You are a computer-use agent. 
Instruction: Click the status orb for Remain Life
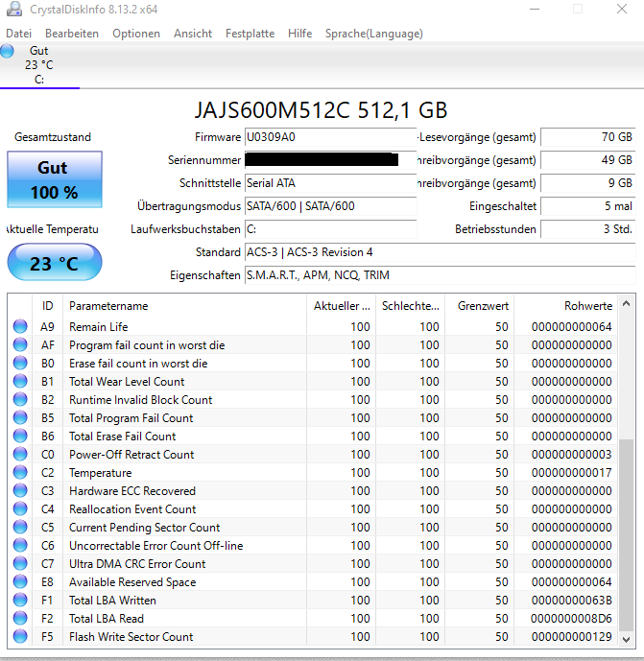pyautogui.click(x=20, y=327)
